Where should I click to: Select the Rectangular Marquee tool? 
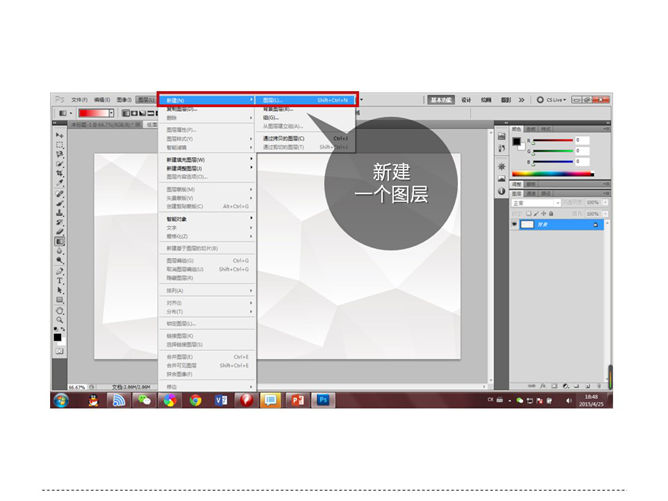(60, 145)
